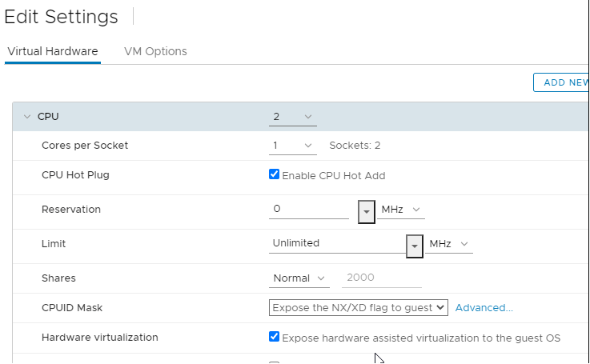Click the Limit Unlimited field
Screen dimensions: 590x364
337,243
